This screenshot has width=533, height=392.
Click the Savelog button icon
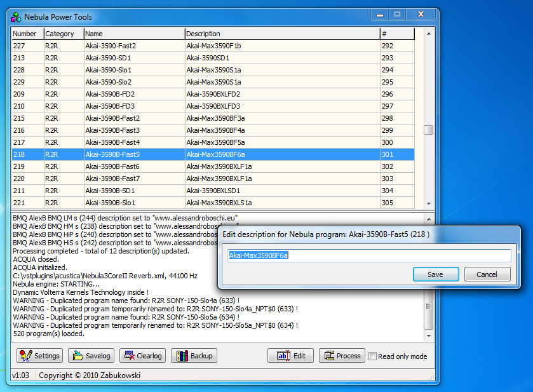[x=77, y=356]
